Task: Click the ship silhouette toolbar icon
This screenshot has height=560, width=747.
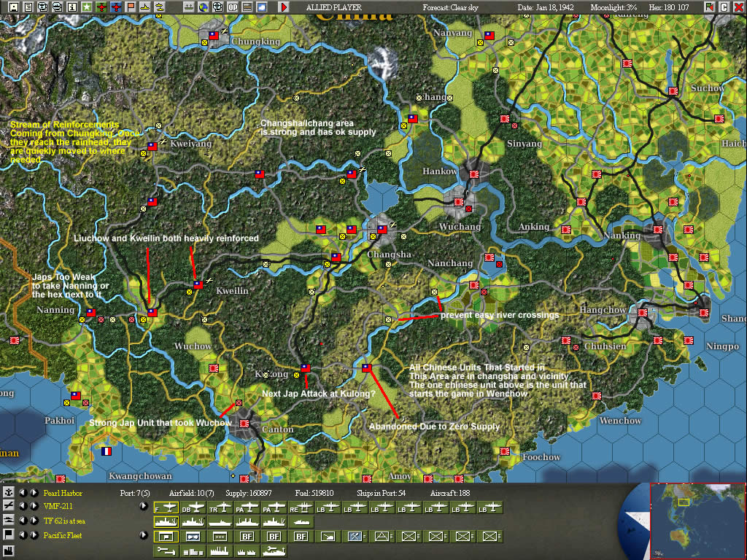Action: click(189, 7)
